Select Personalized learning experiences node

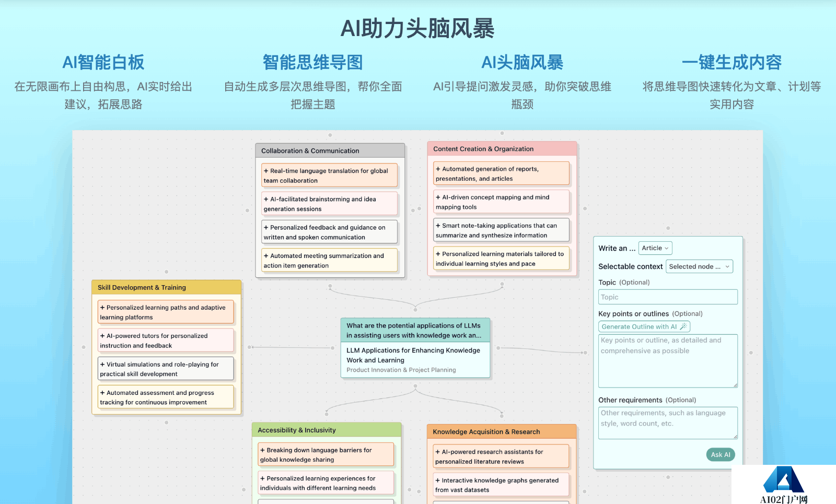326,483
